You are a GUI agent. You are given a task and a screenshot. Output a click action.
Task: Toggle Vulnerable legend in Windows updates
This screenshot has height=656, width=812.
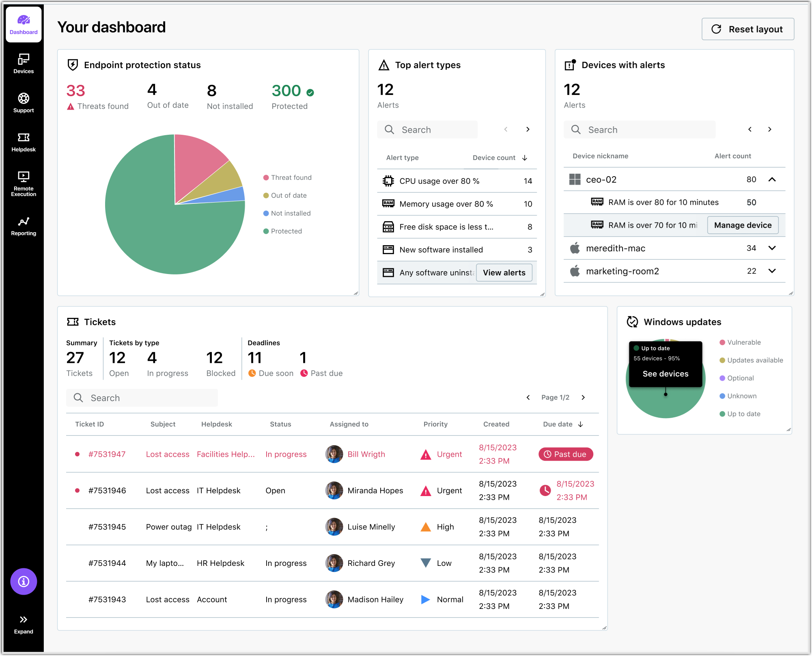click(740, 343)
